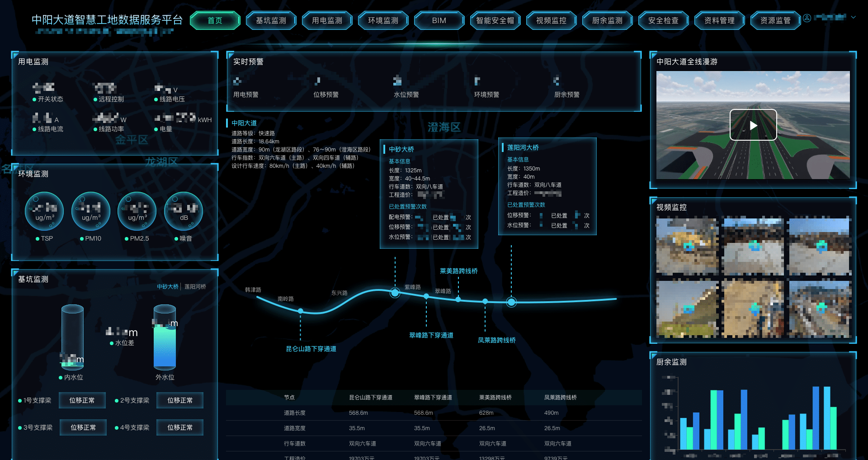Viewport: 868px width, 460px height.
Task: Select the PM2.5 gauge circle
Action: click(137, 211)
